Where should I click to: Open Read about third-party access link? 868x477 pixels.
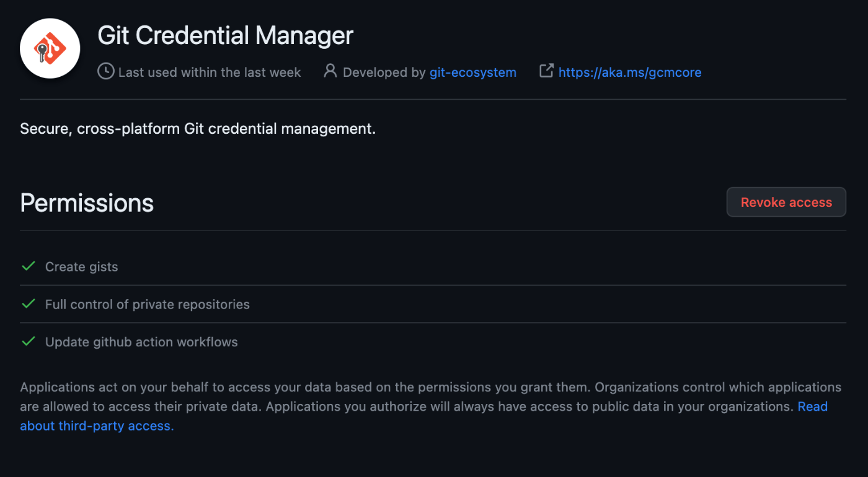pos(424,416)
